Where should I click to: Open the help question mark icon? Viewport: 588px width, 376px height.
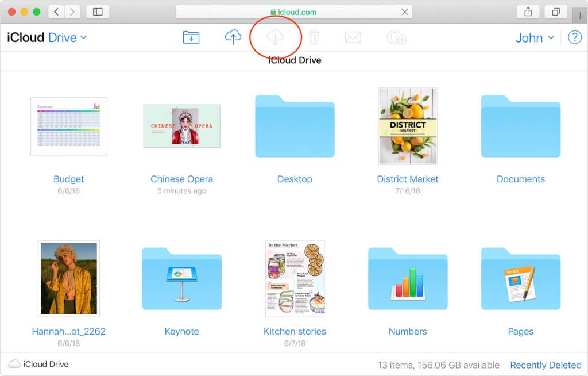point(574,37)
